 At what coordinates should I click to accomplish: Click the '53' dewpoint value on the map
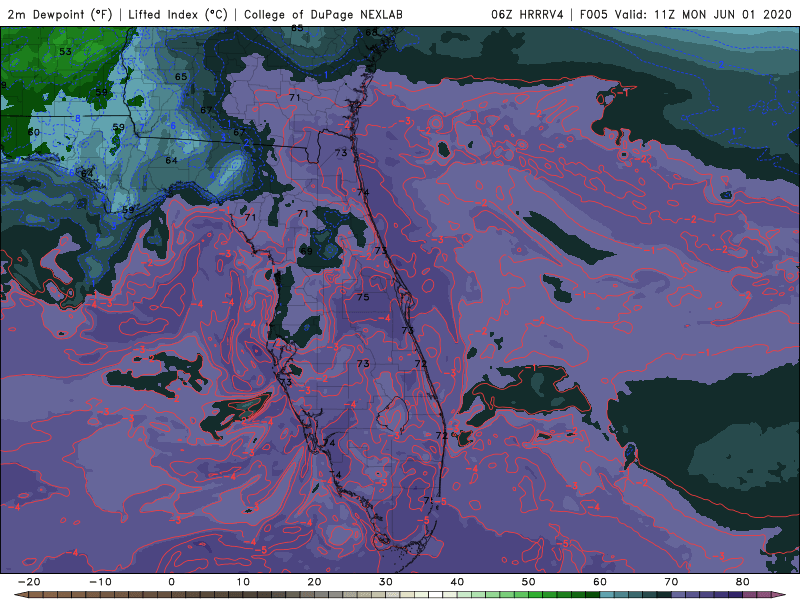65,52
